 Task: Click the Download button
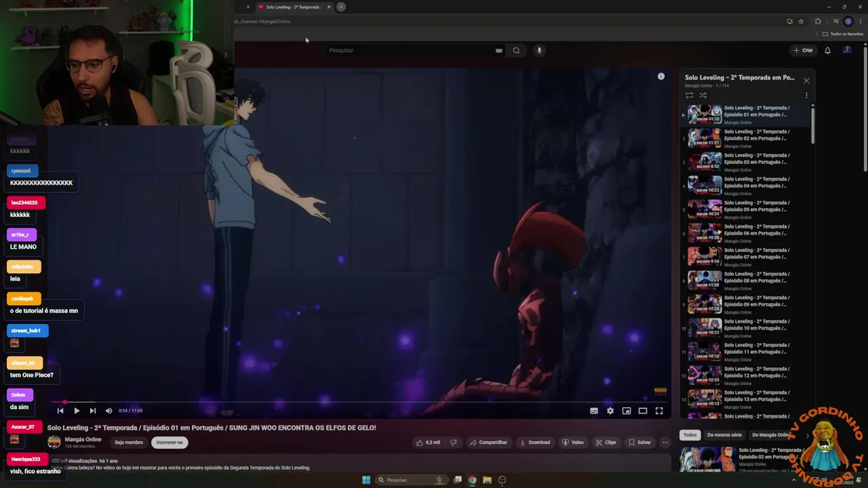535,443
